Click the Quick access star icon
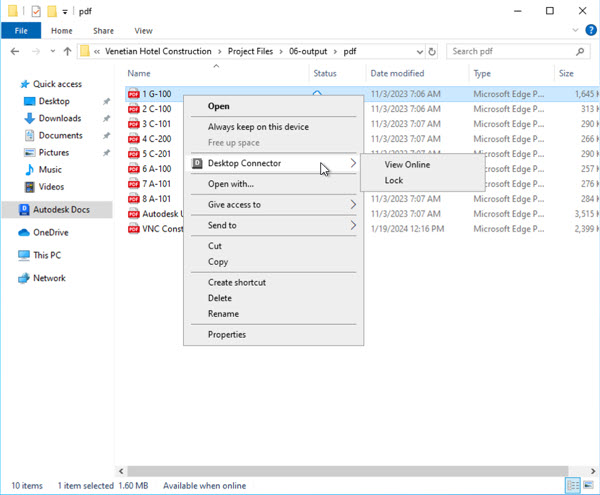 25,84
